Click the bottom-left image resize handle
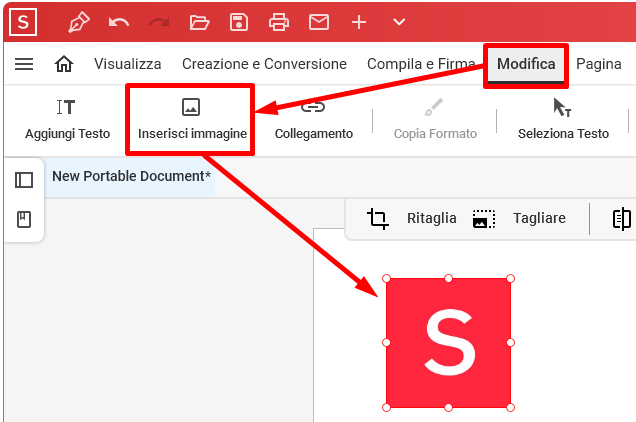The height and width of the screenshot is (422, 636). pos(386,407)
